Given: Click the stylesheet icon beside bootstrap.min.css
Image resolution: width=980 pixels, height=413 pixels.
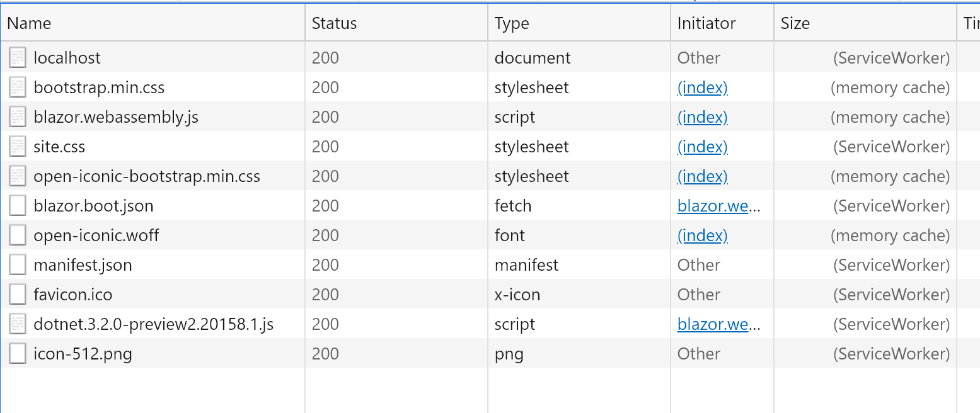Looking at the screenshot, I should coord(16,86).
